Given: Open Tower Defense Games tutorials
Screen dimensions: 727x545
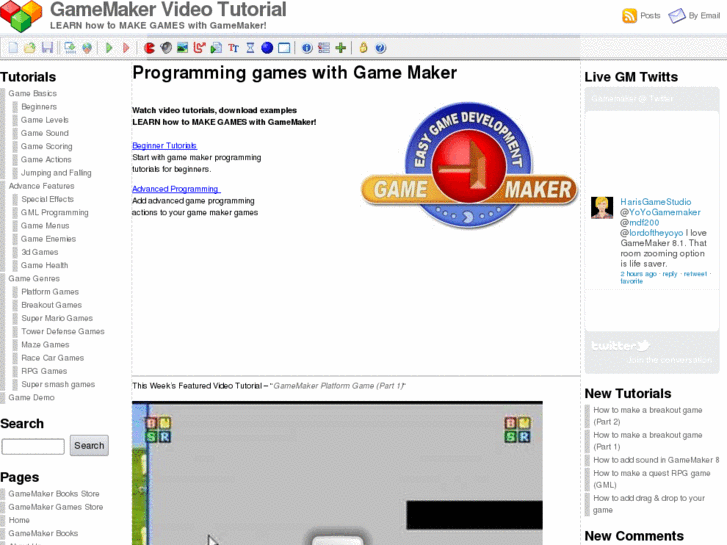Looking at the screenshot, I should (x=63, y=331).
